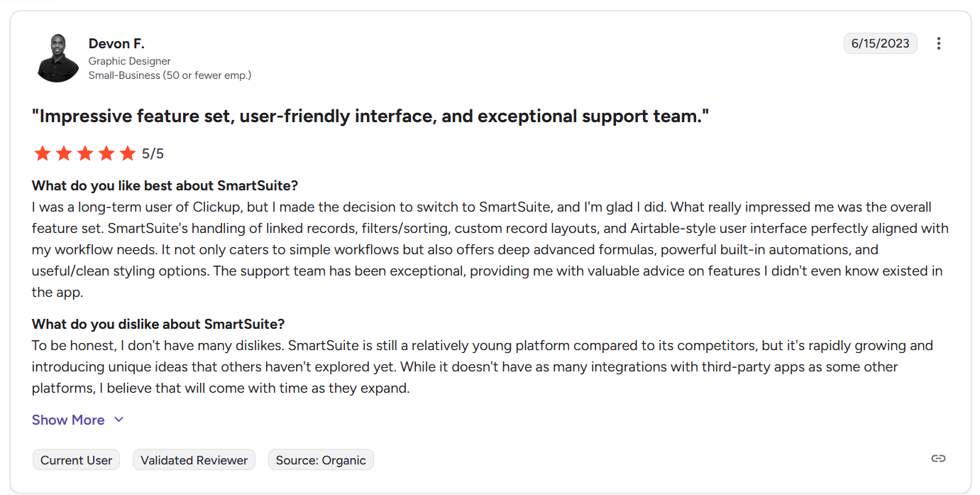Click the fifth red rating star
Image resolution: width=980 pixels, height=495 pixels.
[x=128, y=153]
